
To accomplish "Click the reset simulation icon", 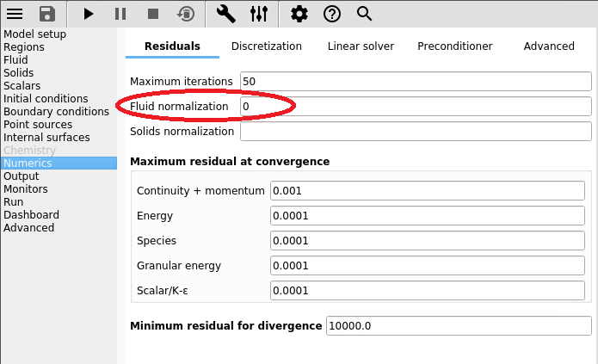I will [x=185, y=14].
